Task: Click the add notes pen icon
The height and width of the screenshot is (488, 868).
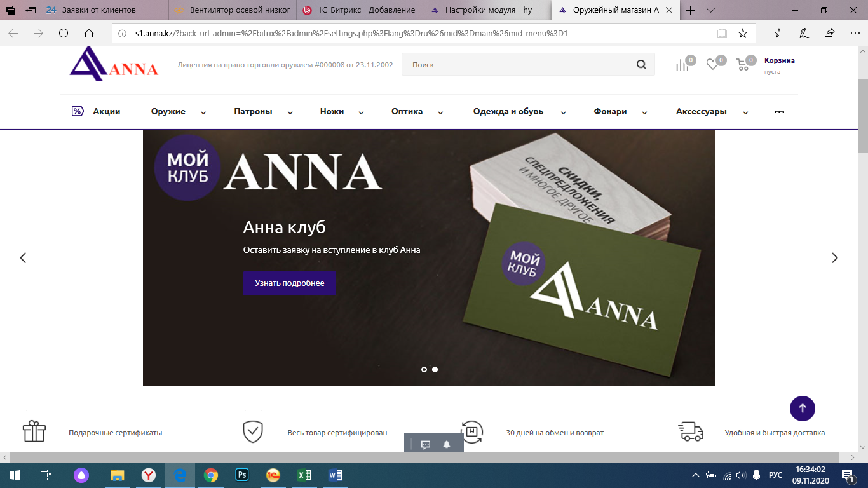Action: 804,33
